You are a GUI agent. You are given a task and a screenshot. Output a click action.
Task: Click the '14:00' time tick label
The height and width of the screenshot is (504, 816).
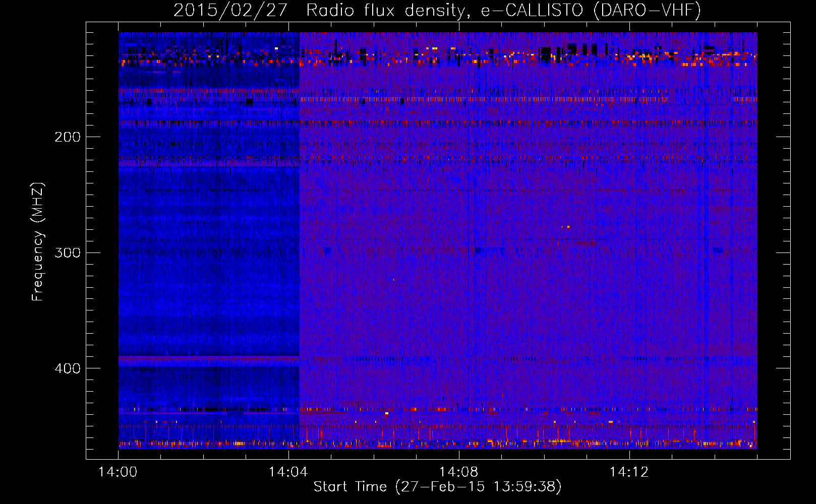(x=118, y=472)
